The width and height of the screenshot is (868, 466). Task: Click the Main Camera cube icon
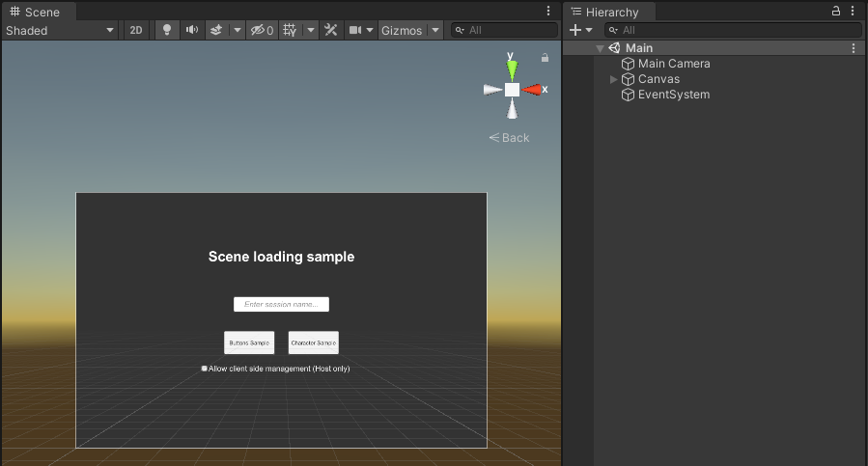point(628,64)
